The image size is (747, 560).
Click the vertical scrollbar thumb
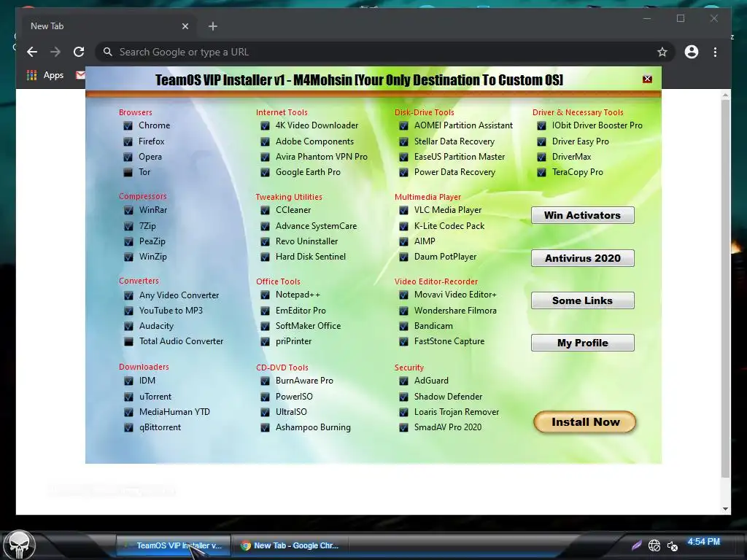click(725, 289)
